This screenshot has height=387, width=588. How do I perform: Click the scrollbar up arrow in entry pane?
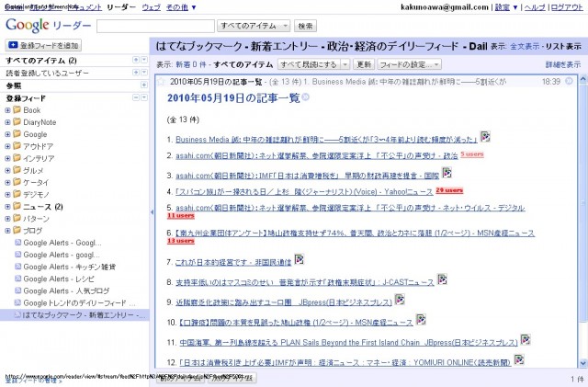pos(583,80)
